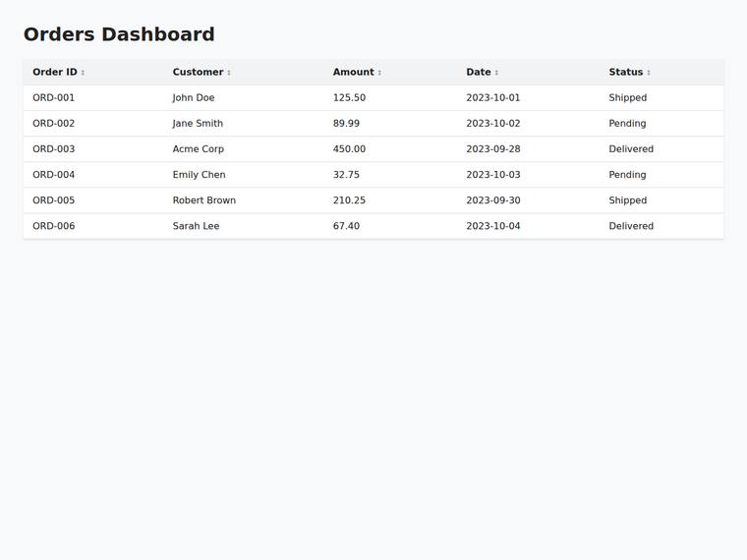The image size is (747, 560).
Task: Click the Shipped status of ORD-001
Action: click(627, 97)
